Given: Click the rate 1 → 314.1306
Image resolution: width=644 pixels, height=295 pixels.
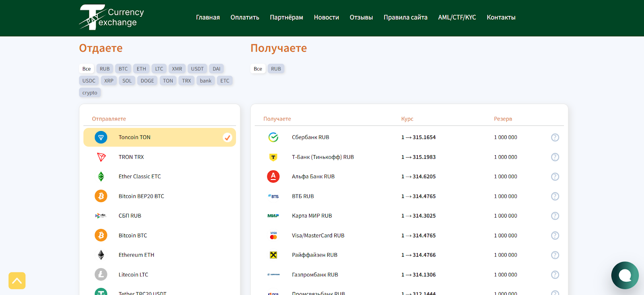Looking at the screenshot, I should [x=419, y=274].
